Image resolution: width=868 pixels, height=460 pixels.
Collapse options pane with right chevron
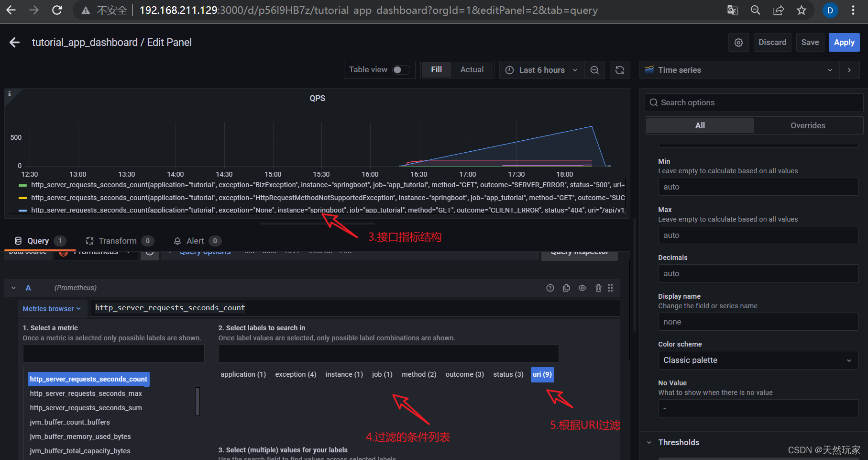[x=849, y=70]
